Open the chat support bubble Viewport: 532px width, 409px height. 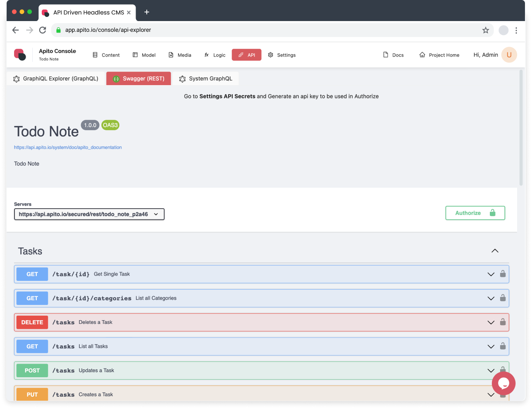click(x=503, y=383)
